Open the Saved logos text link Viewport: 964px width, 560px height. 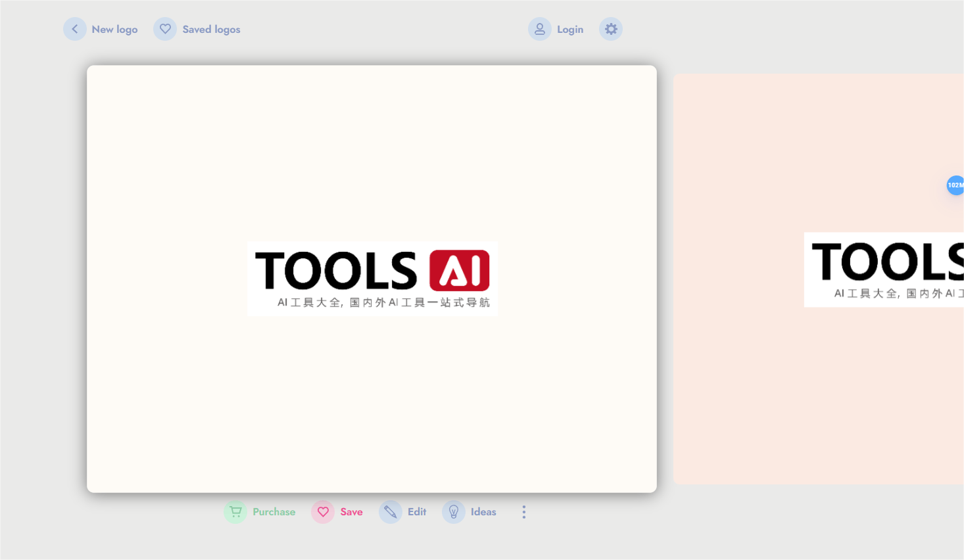point(211,30)
